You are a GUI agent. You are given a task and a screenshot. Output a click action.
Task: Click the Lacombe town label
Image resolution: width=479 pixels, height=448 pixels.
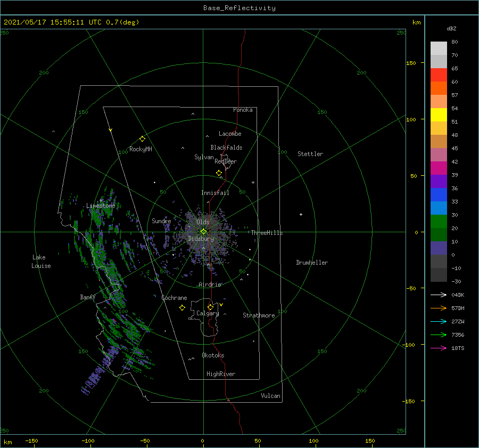coord(230,134)
